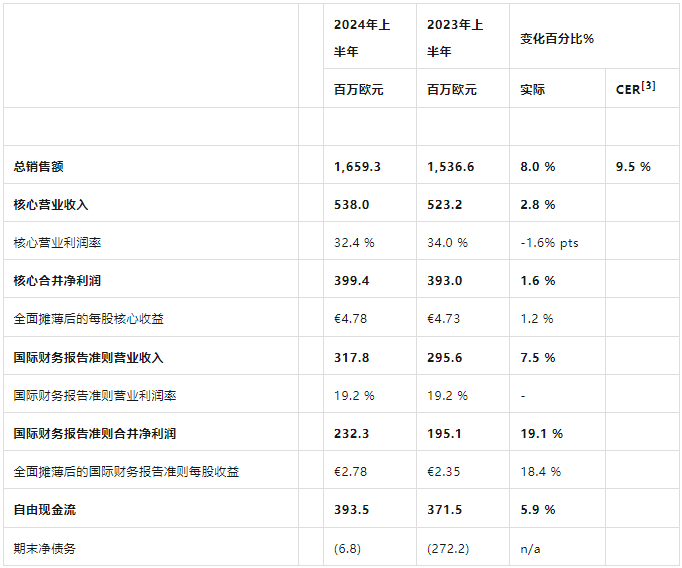Image resolution: width=682 pixels, height=568 pixels.
Task: Click the 国际财务报告准则合并净利润 label
Action: 95,434
